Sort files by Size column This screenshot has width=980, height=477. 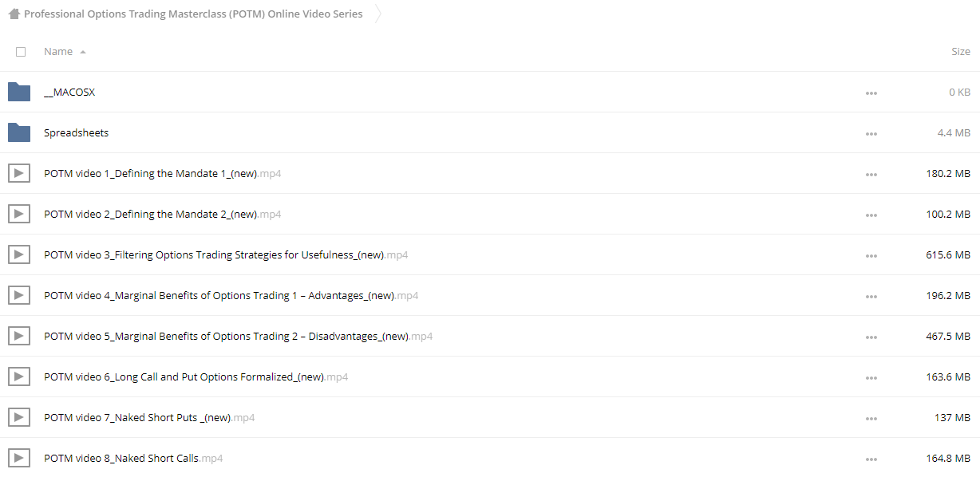coord(961,51)
